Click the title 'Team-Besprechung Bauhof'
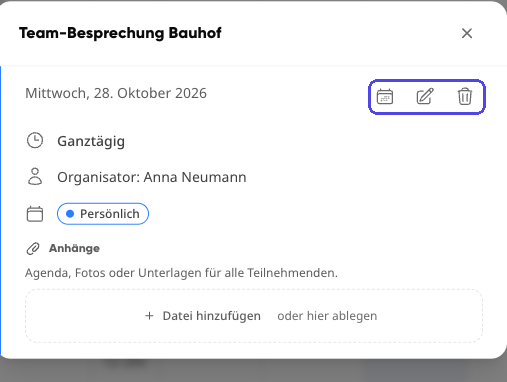 (120, 33)
